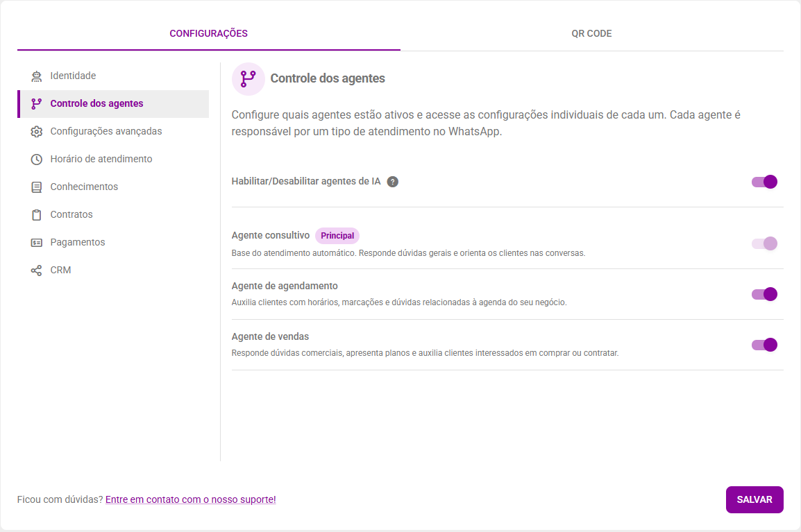Click the Horário de atendimento clock icon
This screenshot has width=801, height=532.
pyautogui.click(x=36, y=160)
